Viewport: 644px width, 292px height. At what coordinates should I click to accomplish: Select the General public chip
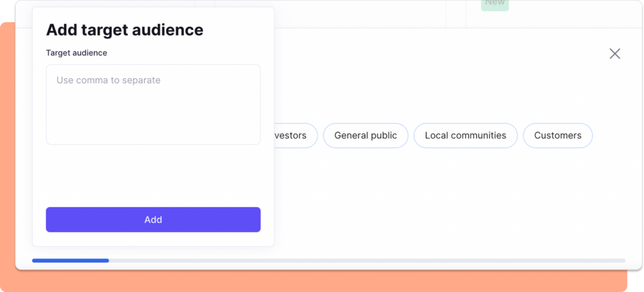coord(365,135)
